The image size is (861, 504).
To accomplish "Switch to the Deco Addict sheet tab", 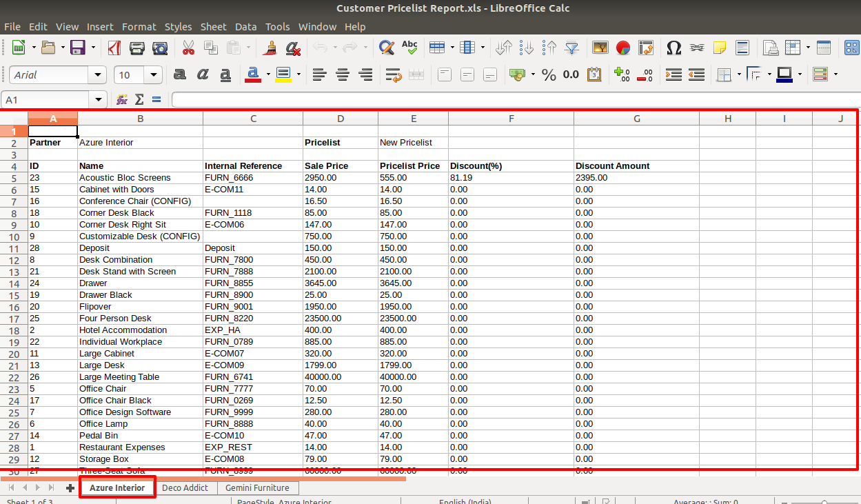I will (185, 487).
